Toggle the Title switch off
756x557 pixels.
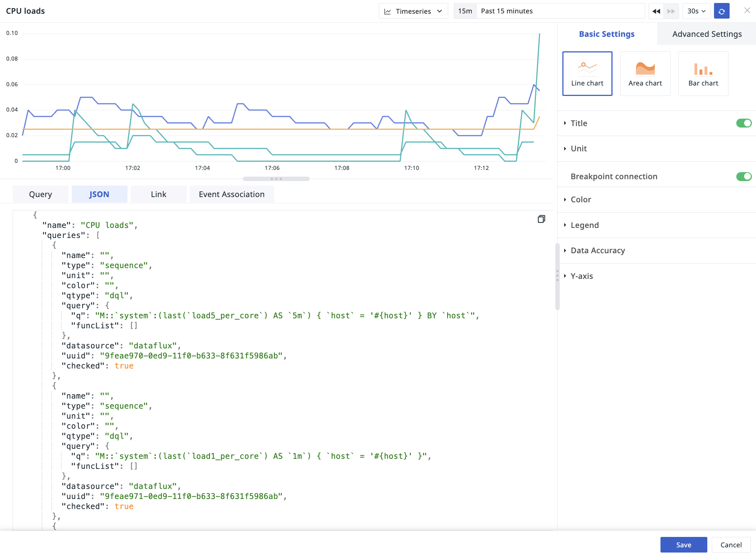pos(743,123)
